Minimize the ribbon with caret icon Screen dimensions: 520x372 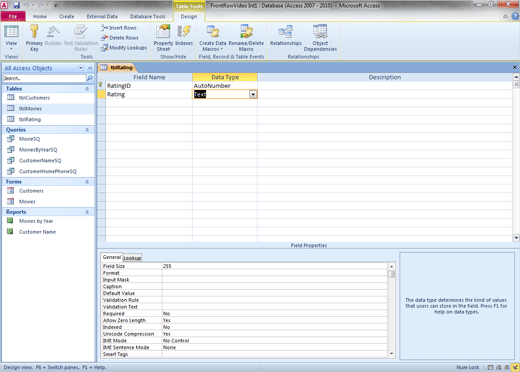506,16
